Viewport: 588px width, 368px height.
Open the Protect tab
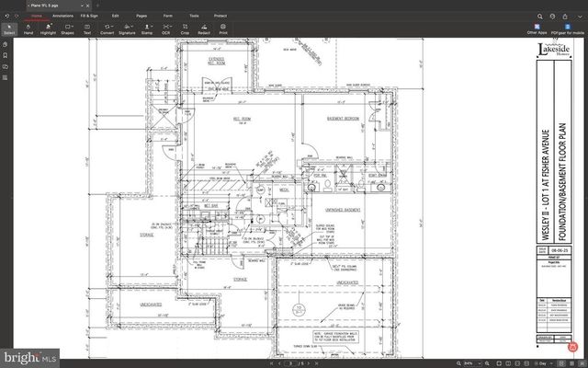click(x=220, y=16)
